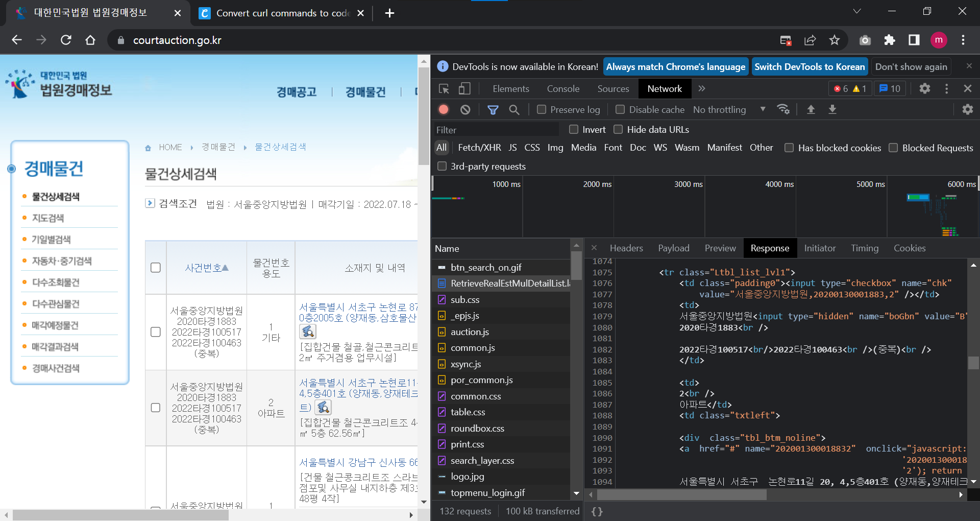Click Always match Chrome's language
The image size is (980, 521).
click(676, 67)
